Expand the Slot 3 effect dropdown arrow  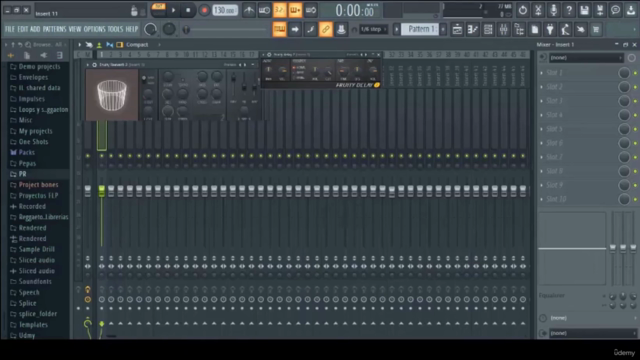[x=542, y=101]
